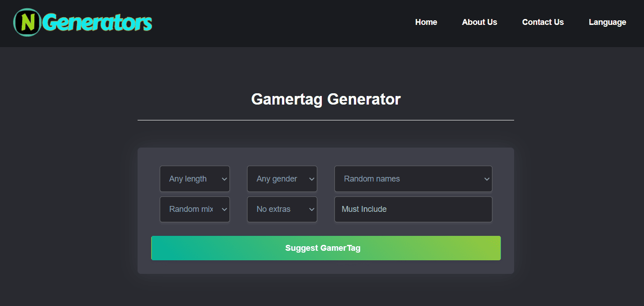644x306 pixels.
Task: Open the About Us page
Action: (x=479, y=22)
